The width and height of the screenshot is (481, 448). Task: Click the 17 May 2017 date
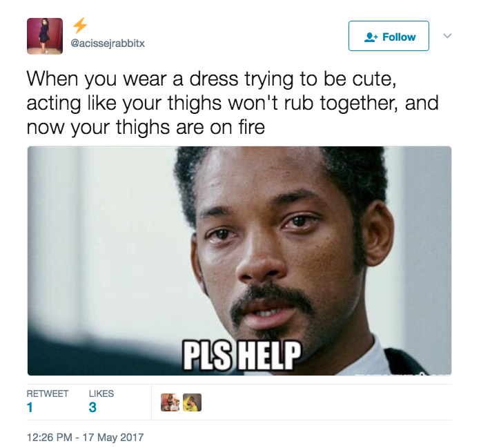(x=113, y=437)
